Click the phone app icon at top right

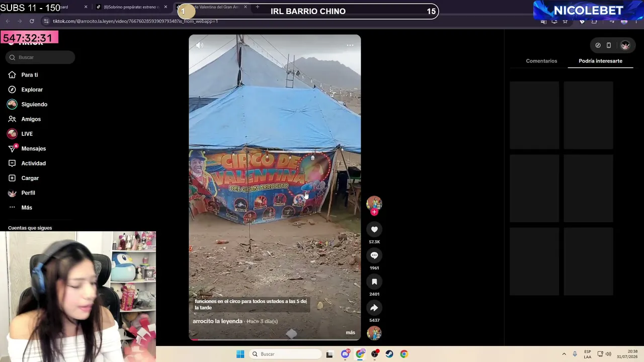(609, 45)
